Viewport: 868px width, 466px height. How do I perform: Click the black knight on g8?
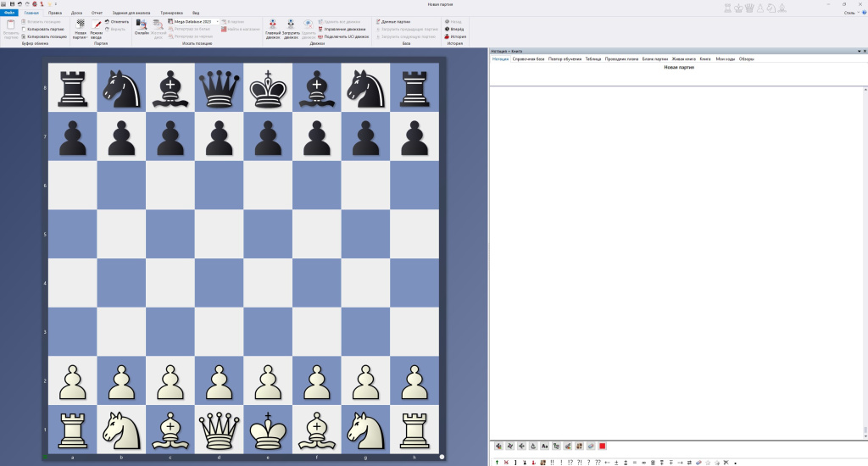[365, 89]
